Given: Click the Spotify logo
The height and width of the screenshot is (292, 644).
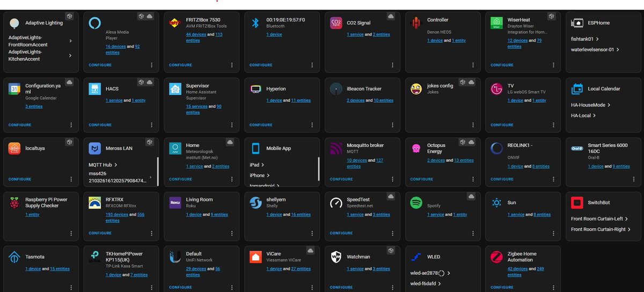Looking at the screenshot, I should [416, 203].
